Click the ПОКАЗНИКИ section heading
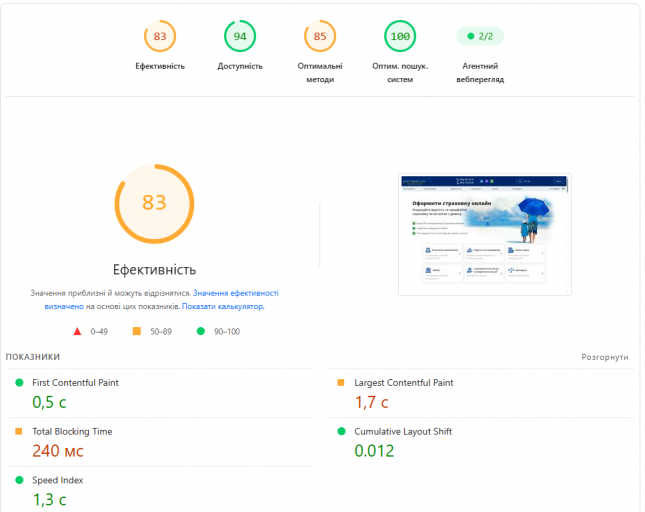Viewport: 645px width, 512px height. point(33,357)
